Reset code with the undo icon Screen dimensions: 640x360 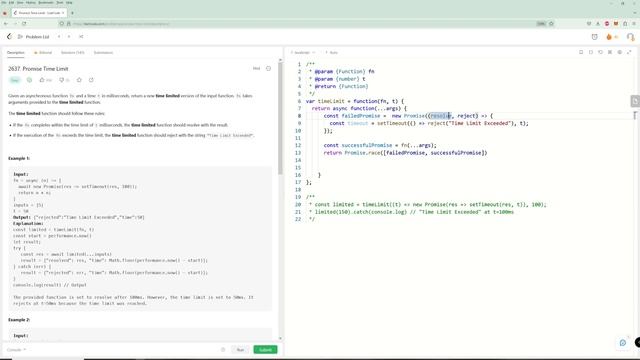600,52
